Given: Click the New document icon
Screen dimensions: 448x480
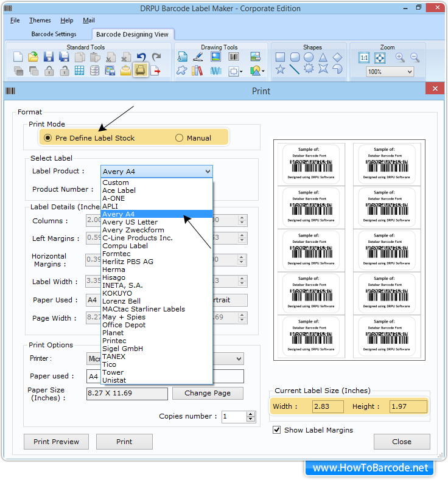Looking at the screenshot, I should coord(18,57).
